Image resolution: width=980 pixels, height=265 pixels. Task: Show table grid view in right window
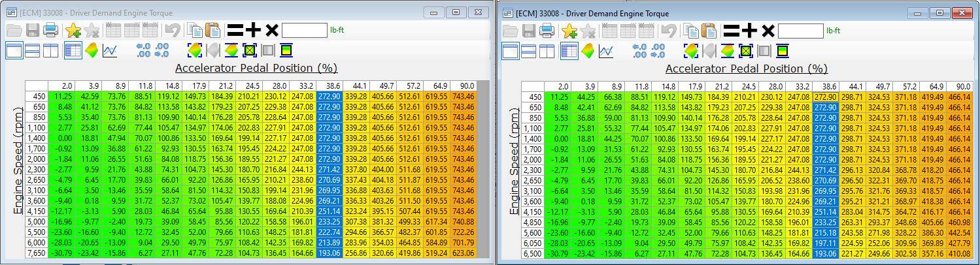tap(569, 51)
